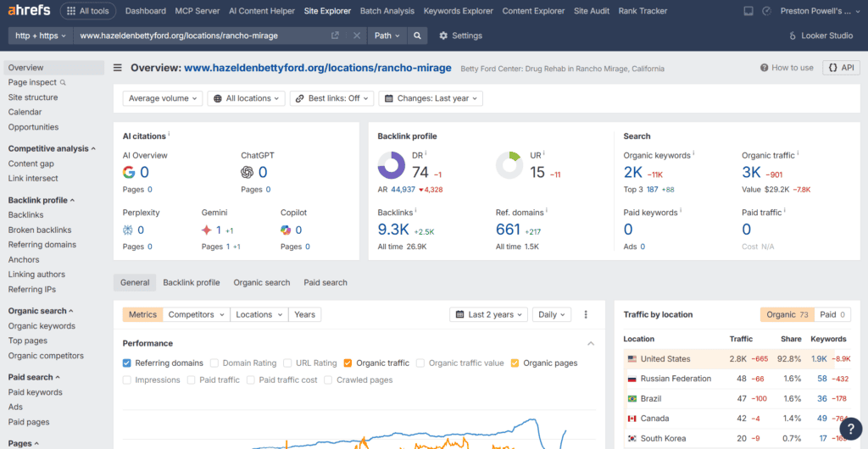Open the chart three-dot options menu
Screen dimensions: 868x449
click(x=586, y=314)
